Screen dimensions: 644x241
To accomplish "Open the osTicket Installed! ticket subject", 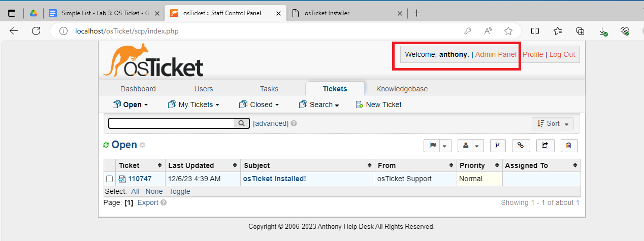I will (x=274, y=179).
